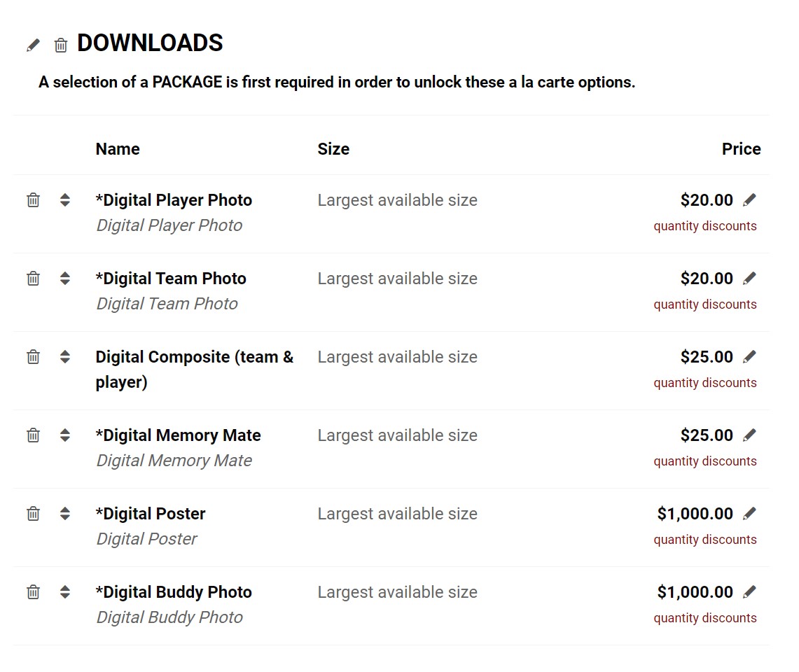
Task: Remove the Digital Composite item via trash icon
Action: click(33, 357)
